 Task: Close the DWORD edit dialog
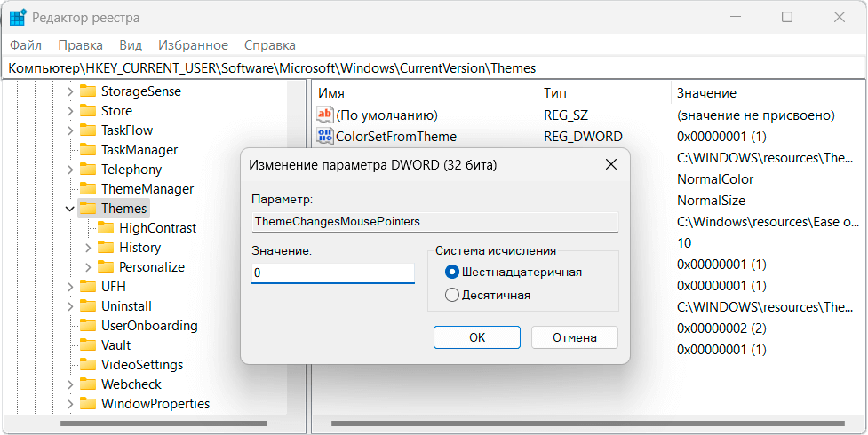(x=610, y=164)
